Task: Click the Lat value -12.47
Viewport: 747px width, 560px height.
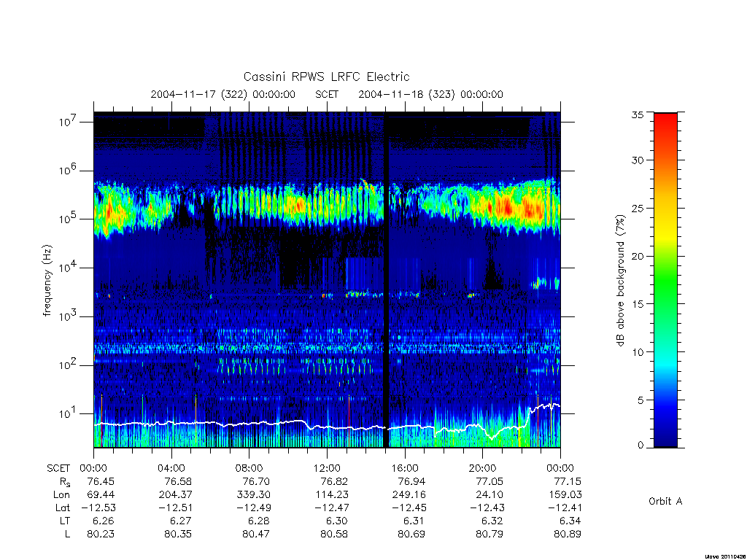Action: tap(332, 507)
